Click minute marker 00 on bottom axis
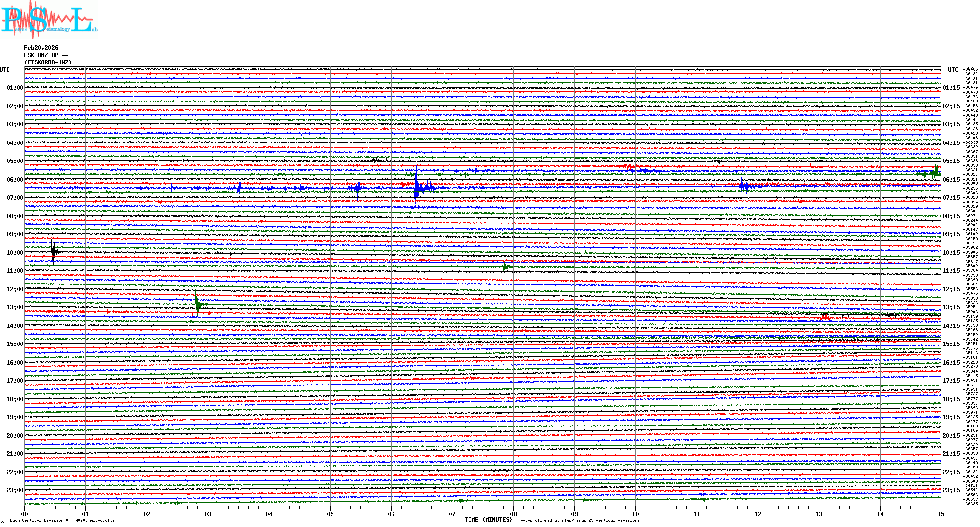This screenshot has height=527, width=980. (25, 514)
